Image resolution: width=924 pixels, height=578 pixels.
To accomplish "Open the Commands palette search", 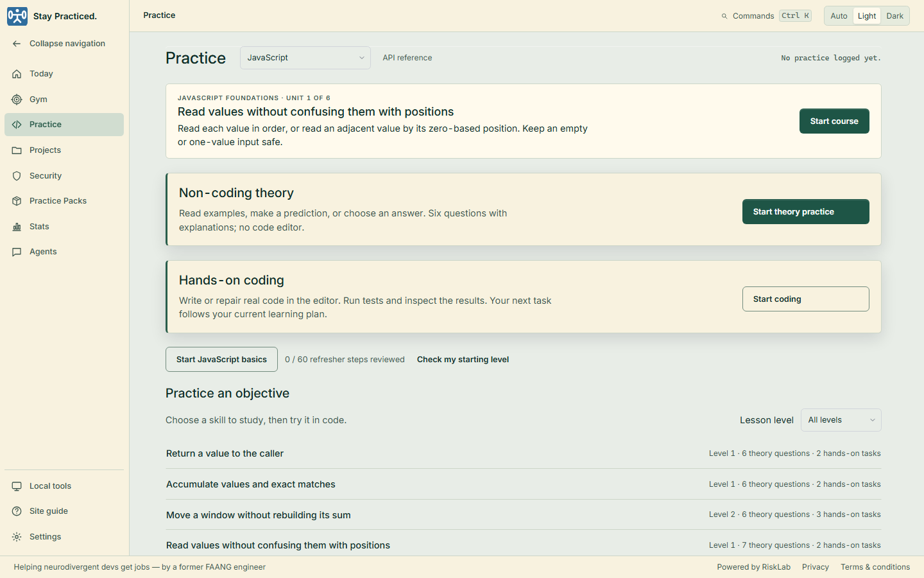I will point(766,16).
